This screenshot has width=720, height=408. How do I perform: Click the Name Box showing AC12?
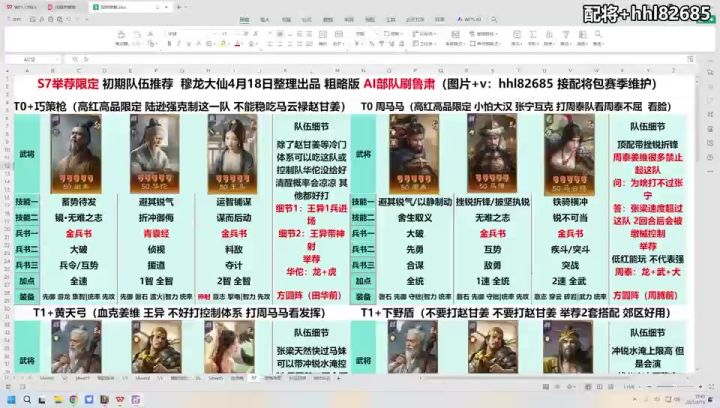pos(29,59)
